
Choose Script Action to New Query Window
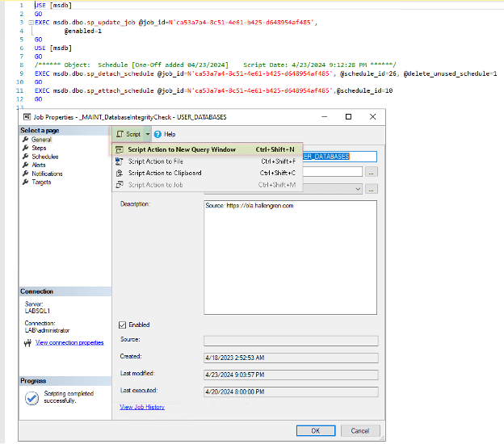click(x=206, y=149)
